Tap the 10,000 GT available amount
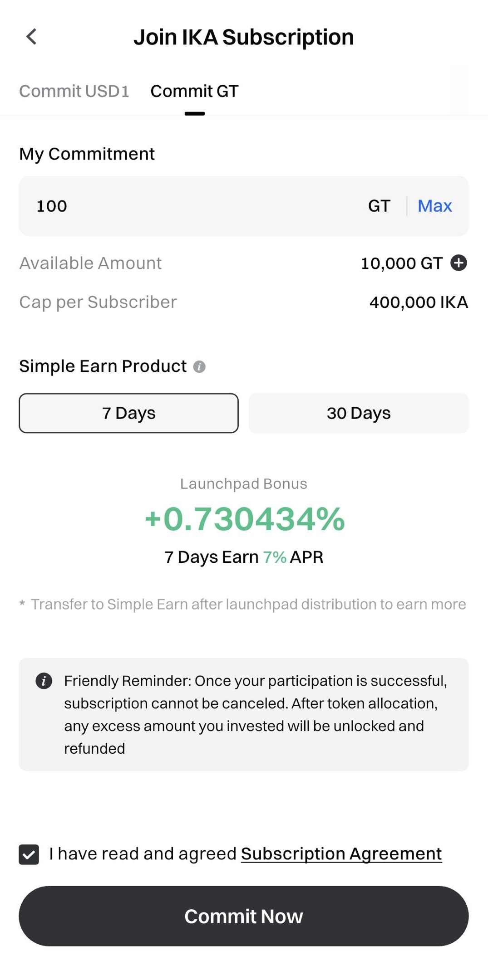 pos(401,263)
